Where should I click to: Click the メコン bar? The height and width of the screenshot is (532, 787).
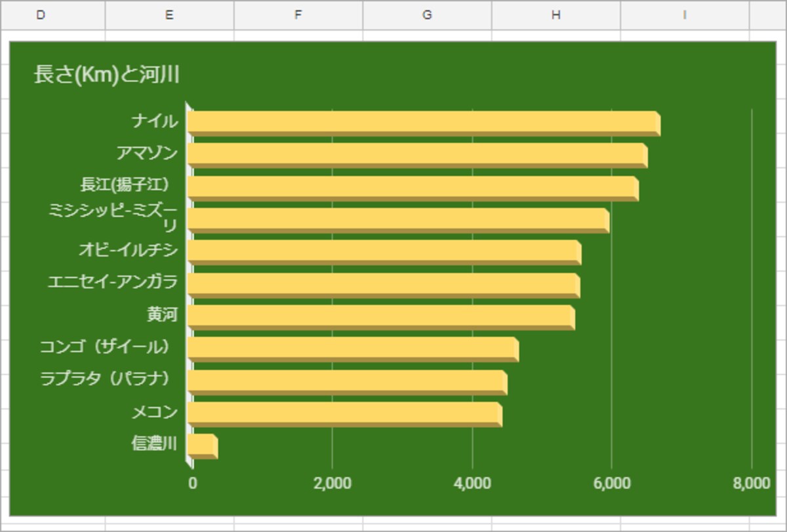point(344,415)
